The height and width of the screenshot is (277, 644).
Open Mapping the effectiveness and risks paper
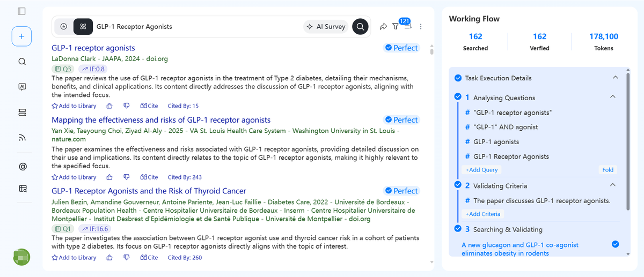[161, 119]
